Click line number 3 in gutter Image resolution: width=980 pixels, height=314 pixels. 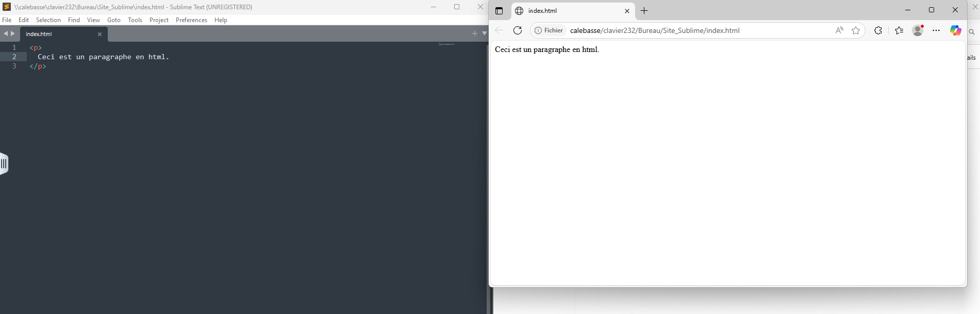[x=14, y=66]
